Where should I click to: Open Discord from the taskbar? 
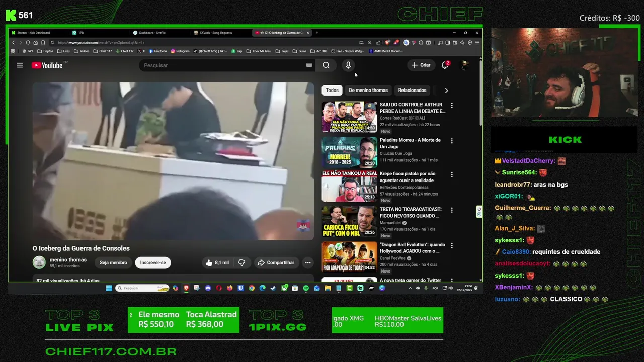(208, 288)
